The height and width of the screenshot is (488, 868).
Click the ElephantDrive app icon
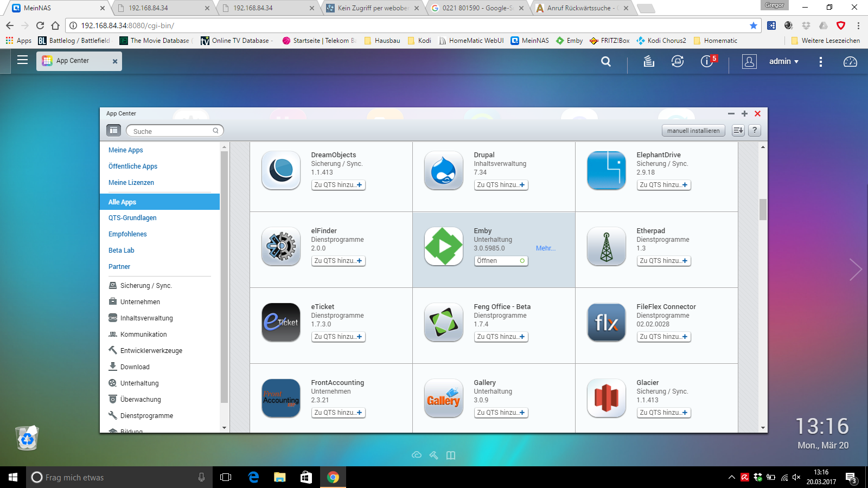click(x=607, y=170)
